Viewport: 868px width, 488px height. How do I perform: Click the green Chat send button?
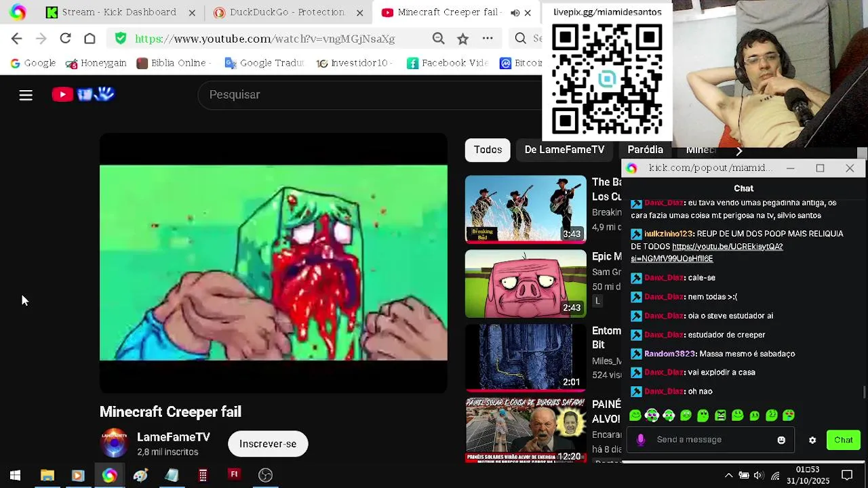(x=844, y=441)
